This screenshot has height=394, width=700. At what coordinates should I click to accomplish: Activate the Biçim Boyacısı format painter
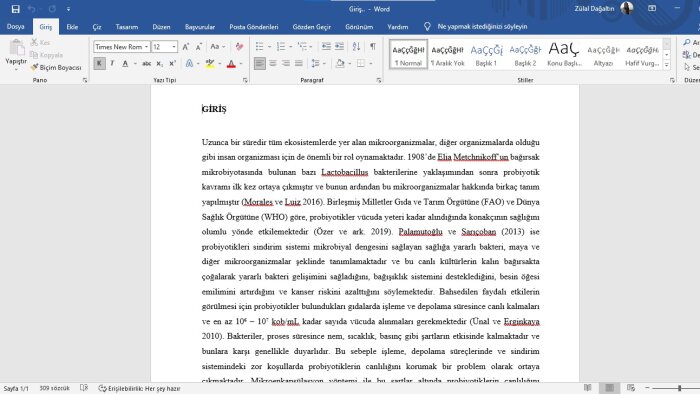coord(56,67)
